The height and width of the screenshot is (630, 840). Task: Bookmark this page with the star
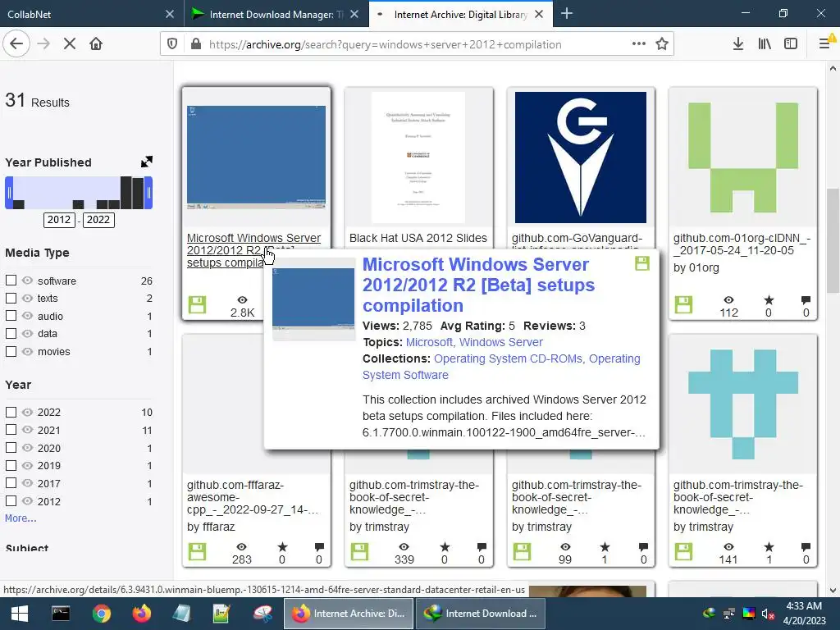point(662,44)
